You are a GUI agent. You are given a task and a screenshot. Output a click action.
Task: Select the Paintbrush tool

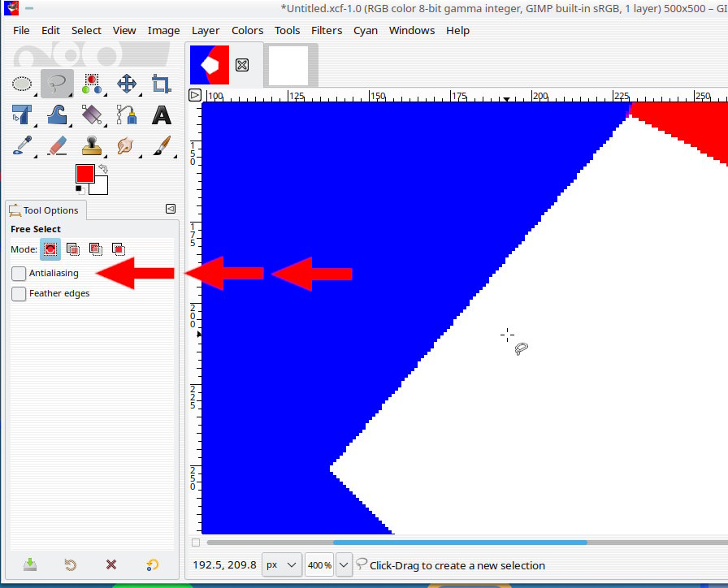pos(161,145)
